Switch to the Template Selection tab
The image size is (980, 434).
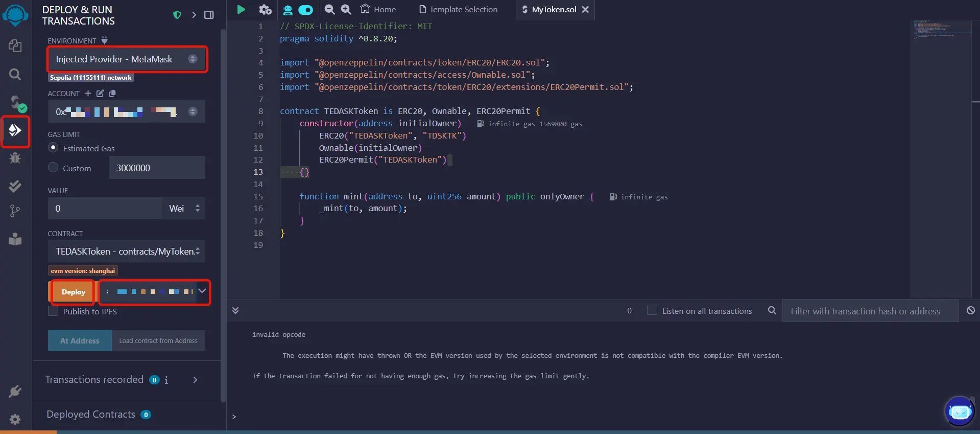458,9
